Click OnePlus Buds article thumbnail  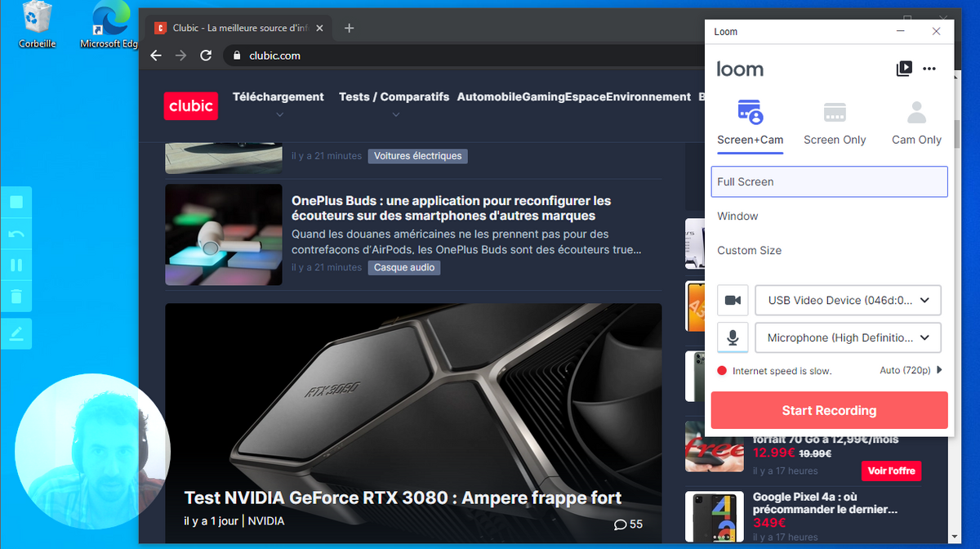coord(224,234)
